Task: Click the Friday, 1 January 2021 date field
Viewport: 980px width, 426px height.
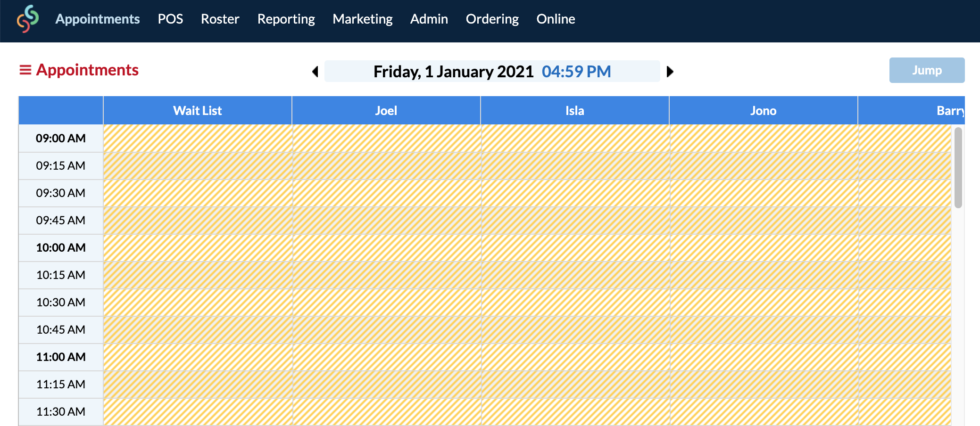Action: 453,72
